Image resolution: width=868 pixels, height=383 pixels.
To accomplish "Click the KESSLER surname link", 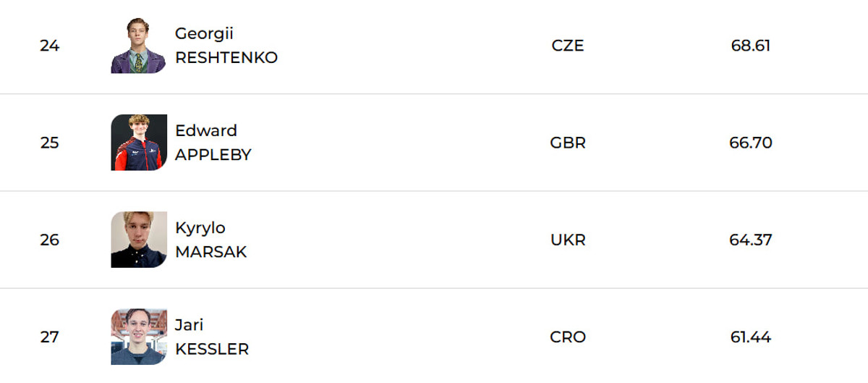I will pos(211,349).
